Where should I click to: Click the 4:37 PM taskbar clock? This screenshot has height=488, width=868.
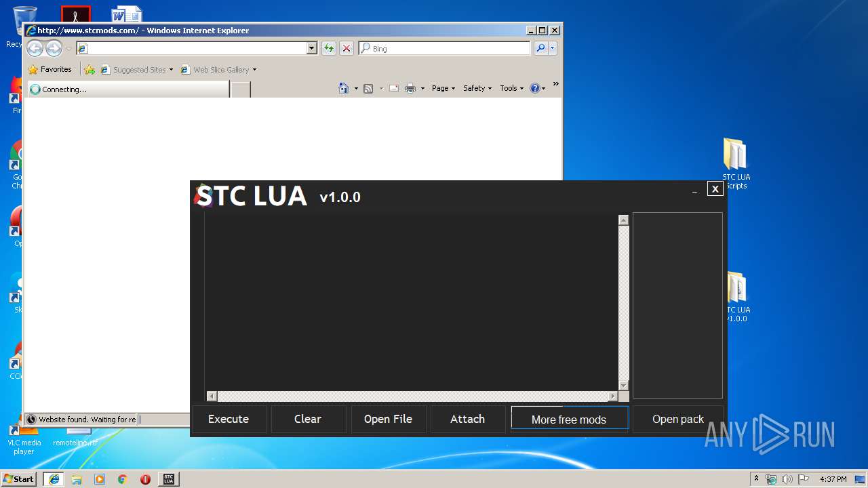tap(833, 479)
